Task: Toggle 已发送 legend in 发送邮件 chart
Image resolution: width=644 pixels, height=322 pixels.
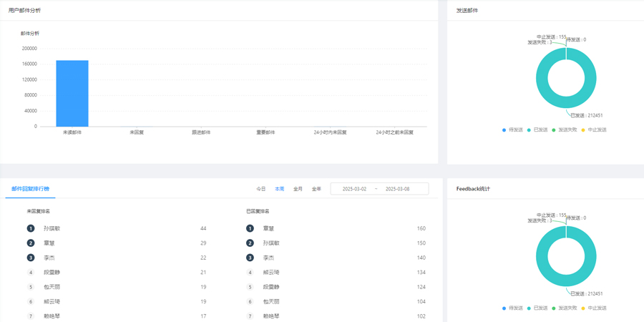Action: pos(537,130)
